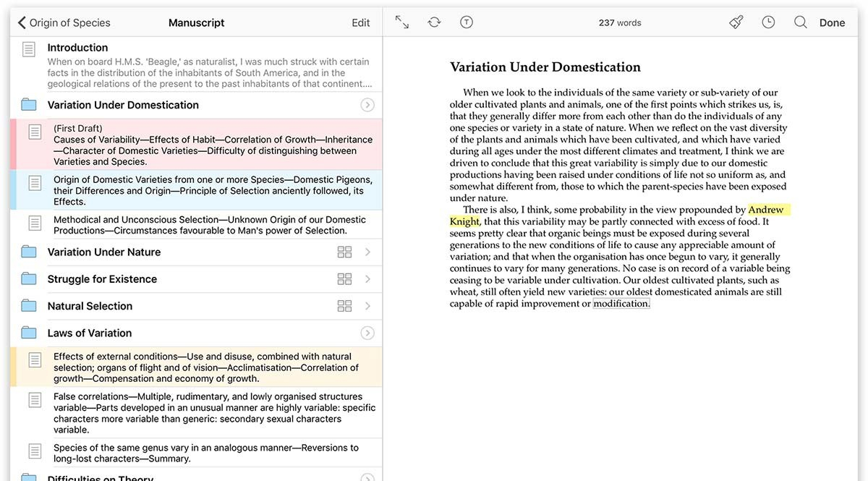Click the highlighted Andrew Knight text

[x=765, y=210]
